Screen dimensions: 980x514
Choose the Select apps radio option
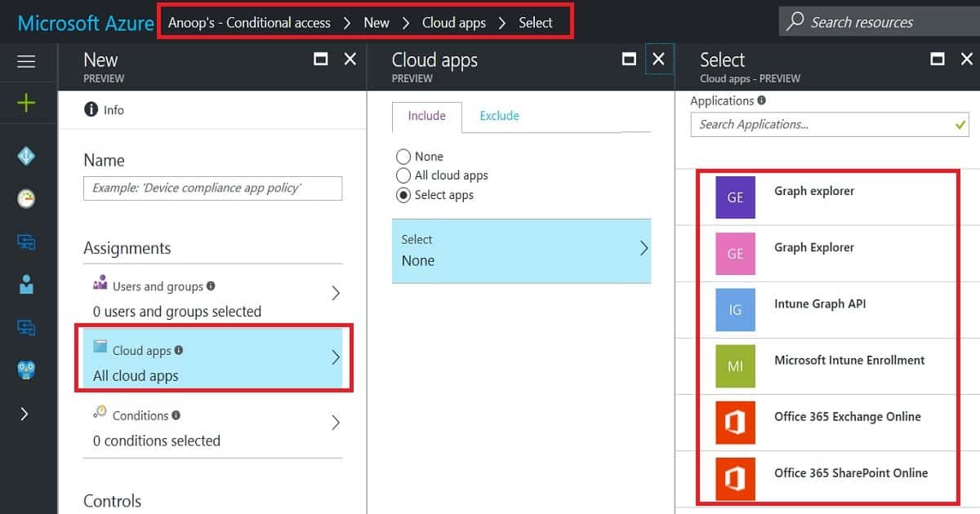[x=403, y=195]
